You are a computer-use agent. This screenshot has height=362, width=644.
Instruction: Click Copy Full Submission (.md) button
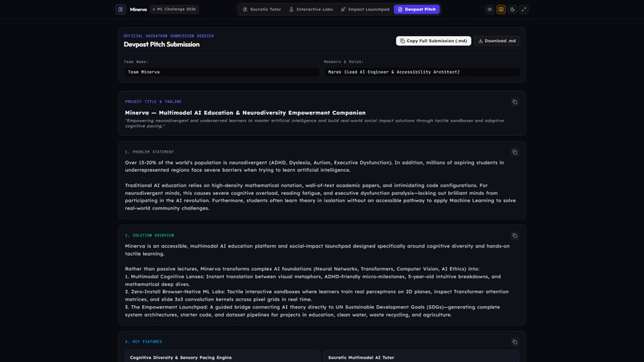(x=433, y=41)
